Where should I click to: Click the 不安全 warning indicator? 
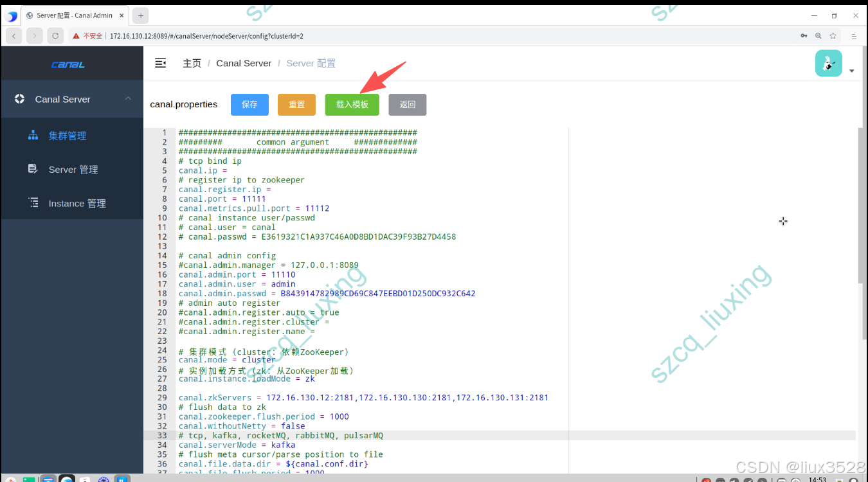[87, 36]
